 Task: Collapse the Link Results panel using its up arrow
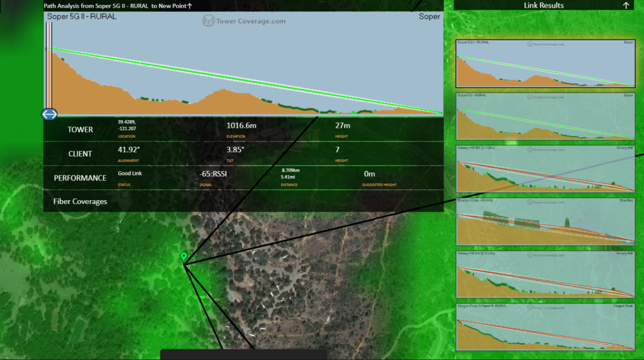(x=626, y=5)
